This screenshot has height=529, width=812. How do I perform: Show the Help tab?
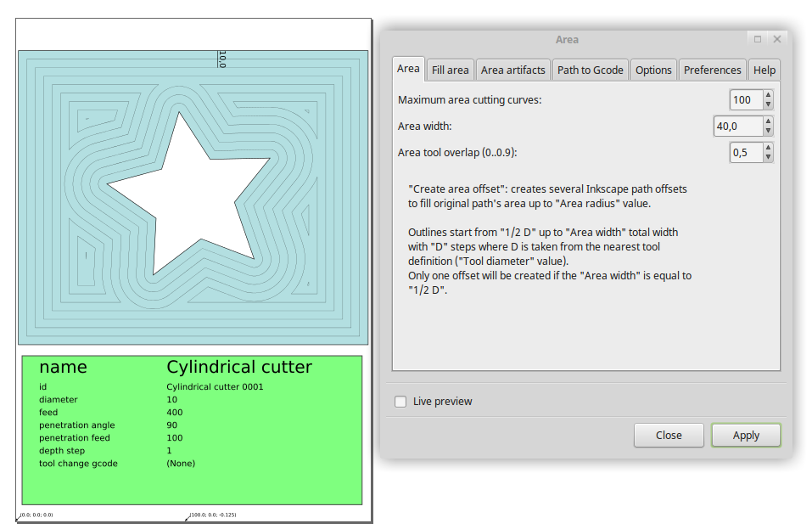coord(764,70)
